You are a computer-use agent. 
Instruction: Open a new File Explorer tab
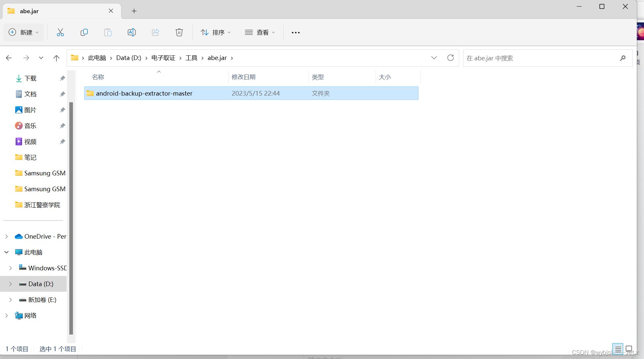pos(134,11)
